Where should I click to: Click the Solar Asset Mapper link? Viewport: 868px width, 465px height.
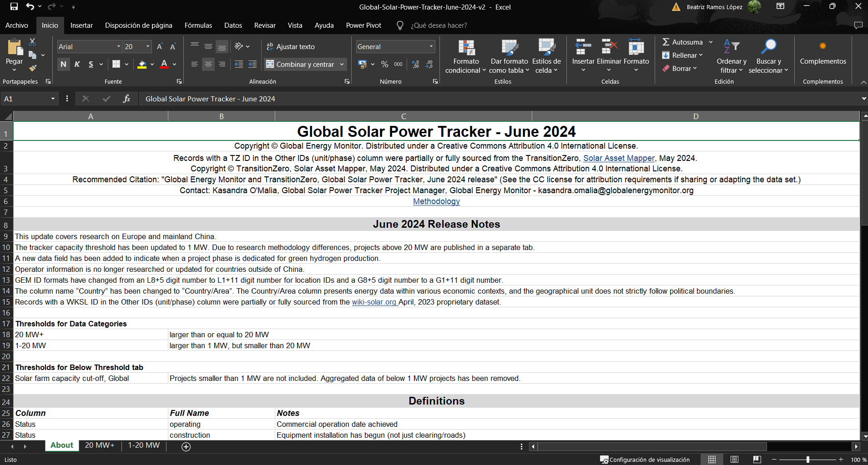tap(618, 158)
